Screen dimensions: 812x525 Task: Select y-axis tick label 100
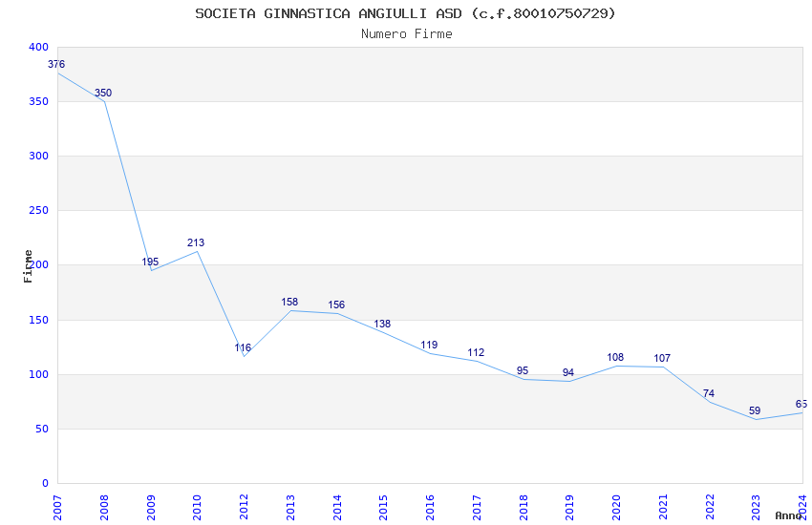click(39, 374)
